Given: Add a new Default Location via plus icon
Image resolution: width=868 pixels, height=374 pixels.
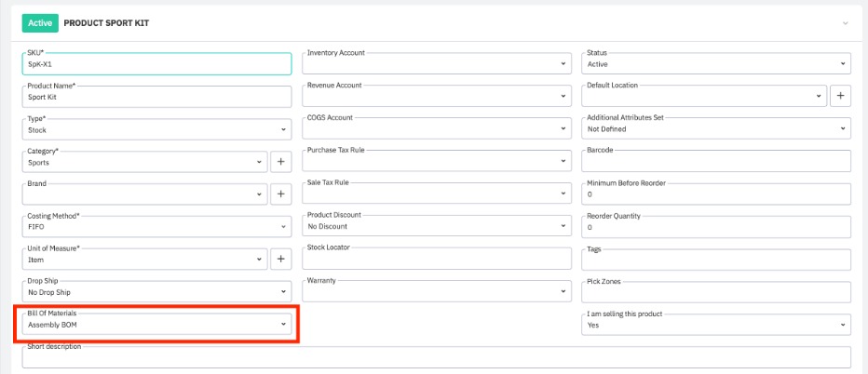Looking at the screenshot, I should (839, 96).
